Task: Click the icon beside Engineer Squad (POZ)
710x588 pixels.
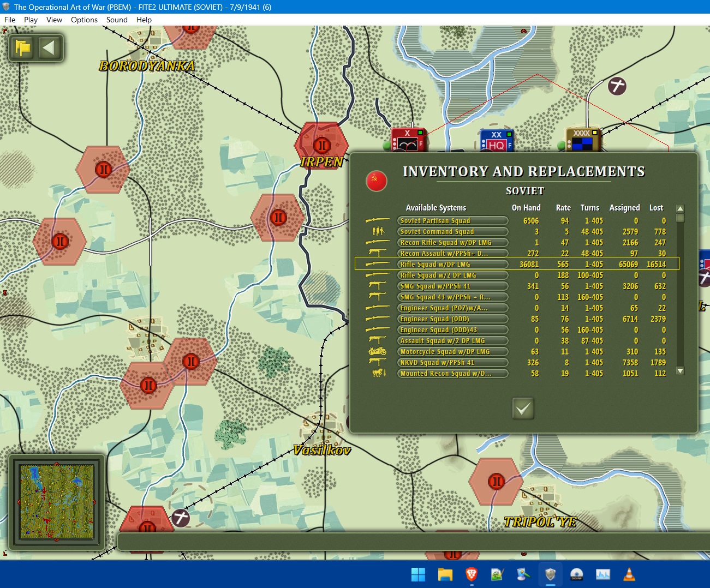Action: (377, 308)
